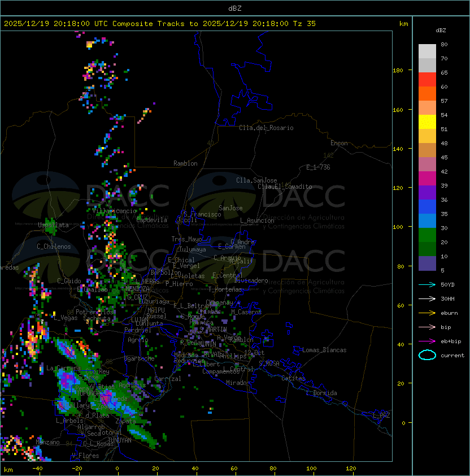Screen dimensions: 470x476
Task: Click the Perdriel label
Action: (138, 330)
